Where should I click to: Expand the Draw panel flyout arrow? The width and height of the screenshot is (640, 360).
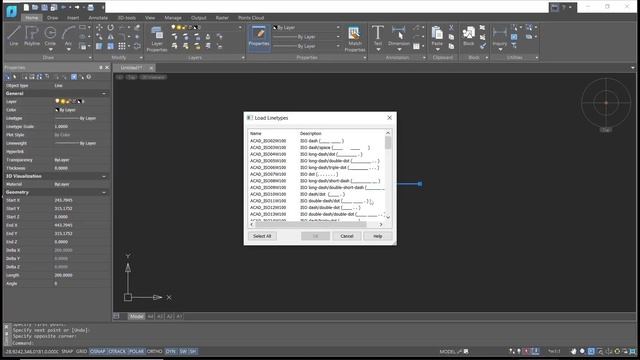point(90,58)
